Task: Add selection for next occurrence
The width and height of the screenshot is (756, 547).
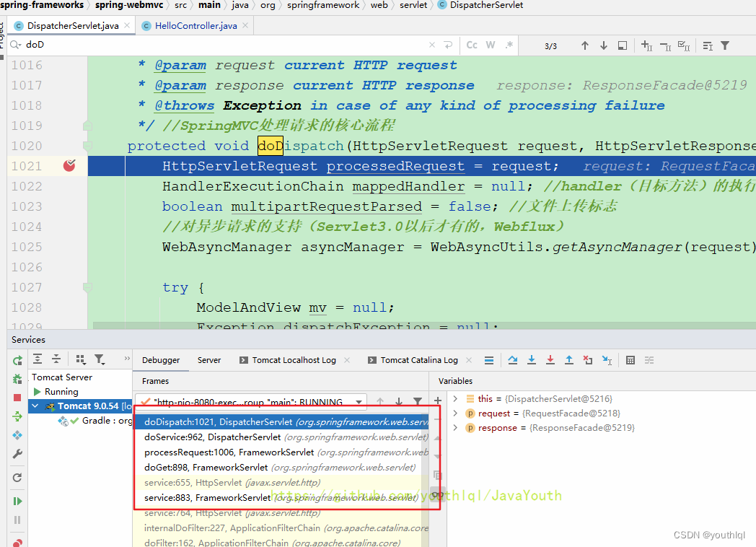Action: pyautogui.click(x=646, y=46)
